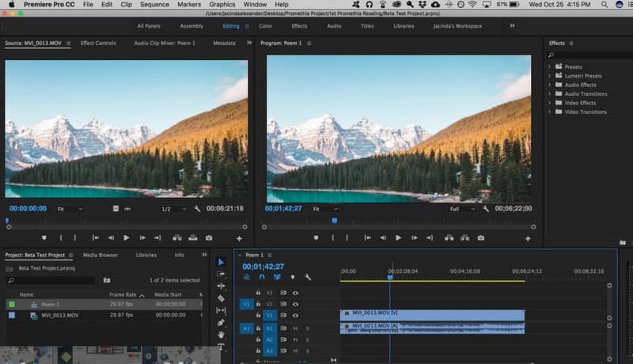Open the Markers menu
This screenshot has height=364, width=633.
click(x=189, y=5)
